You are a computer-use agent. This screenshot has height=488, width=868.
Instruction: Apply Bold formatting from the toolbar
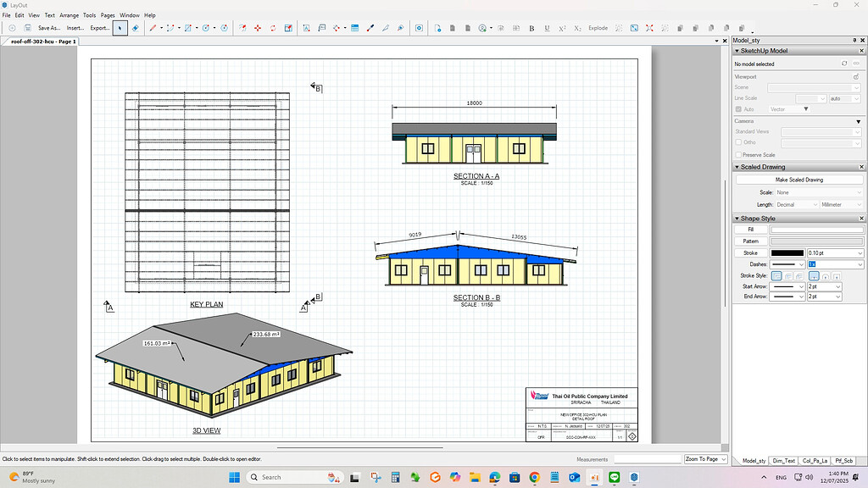[533, 27]
